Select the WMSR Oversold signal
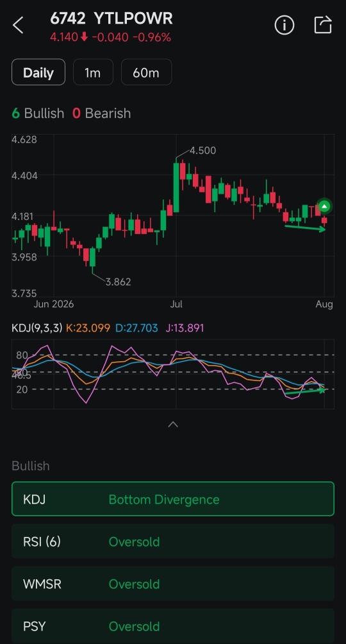Image resolution: width=346 pixels, height=644 pixels. point(173,584)
